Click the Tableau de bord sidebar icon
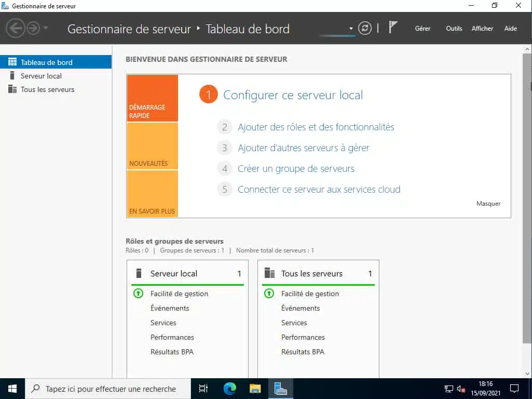Viewport: 532px width, 399px height. (12, 62)
